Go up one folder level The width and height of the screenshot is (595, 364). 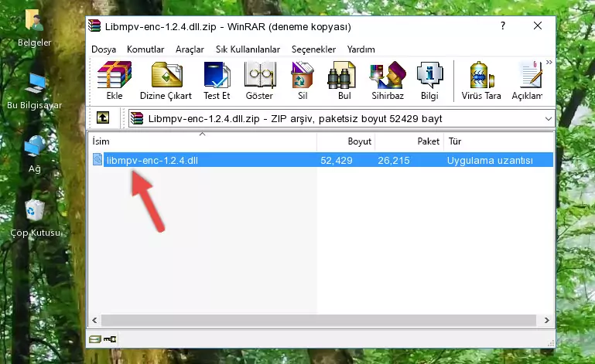(x=103, y=118)
